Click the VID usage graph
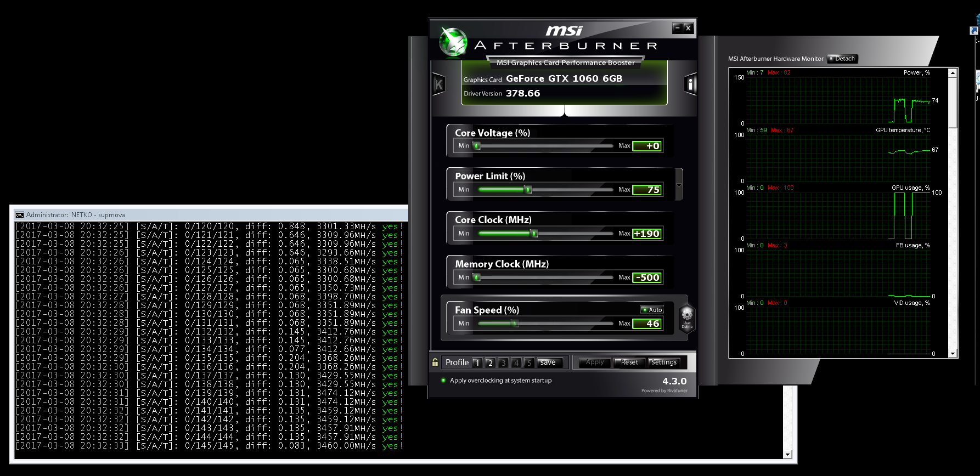Screen dimensions: 980x476 838,331
